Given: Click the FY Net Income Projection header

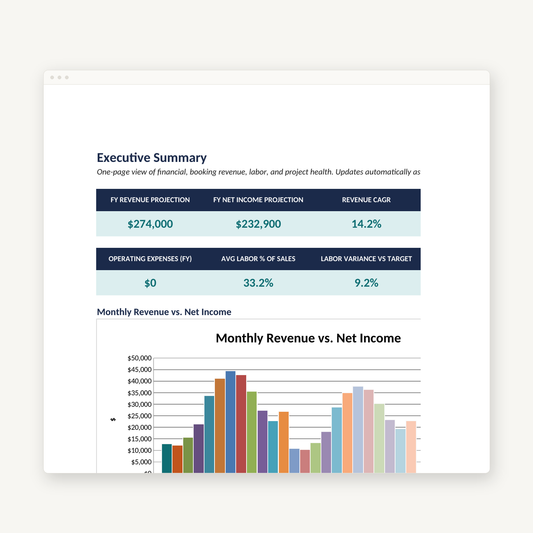Looking at the screenshot, I should (x=258, y=200).
